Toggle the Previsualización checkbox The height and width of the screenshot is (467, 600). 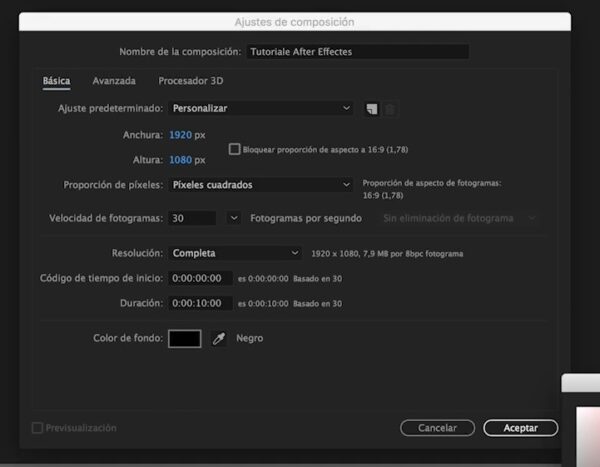(x=37, y=428)
